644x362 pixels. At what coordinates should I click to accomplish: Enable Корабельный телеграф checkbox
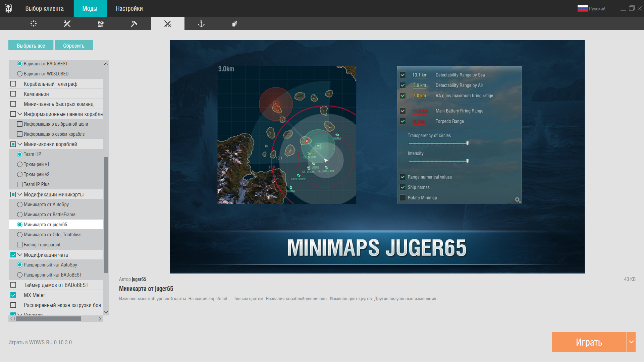(13, 84)
